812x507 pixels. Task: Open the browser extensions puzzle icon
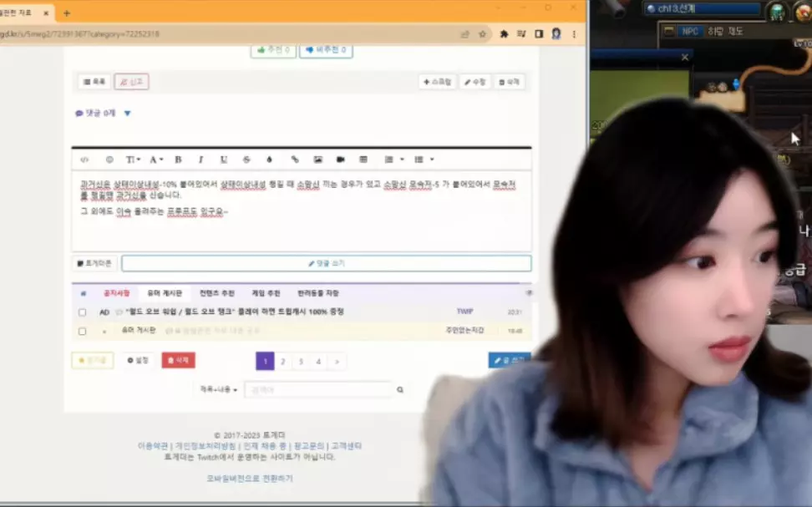point(504,34)
